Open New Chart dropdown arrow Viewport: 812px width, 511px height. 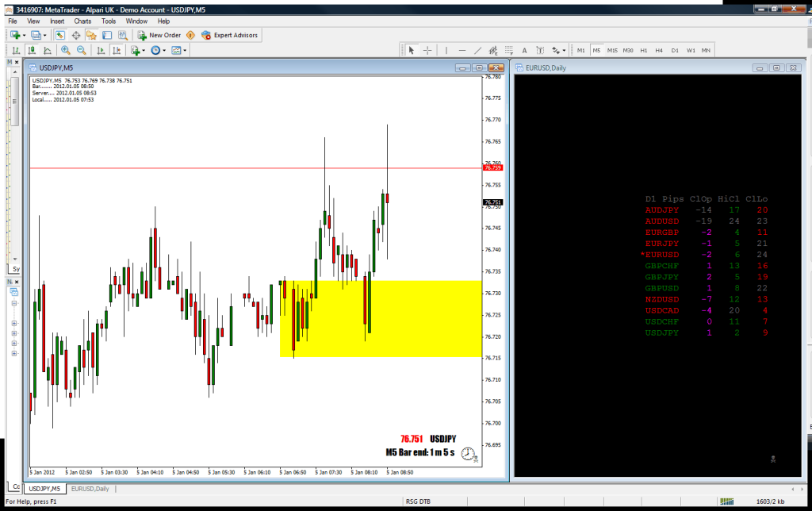(24, 36)
